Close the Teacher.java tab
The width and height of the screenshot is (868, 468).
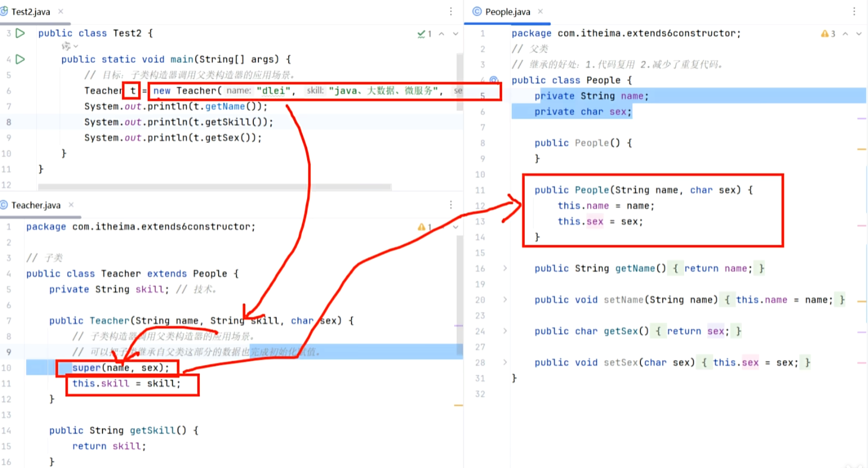(72, 205)
